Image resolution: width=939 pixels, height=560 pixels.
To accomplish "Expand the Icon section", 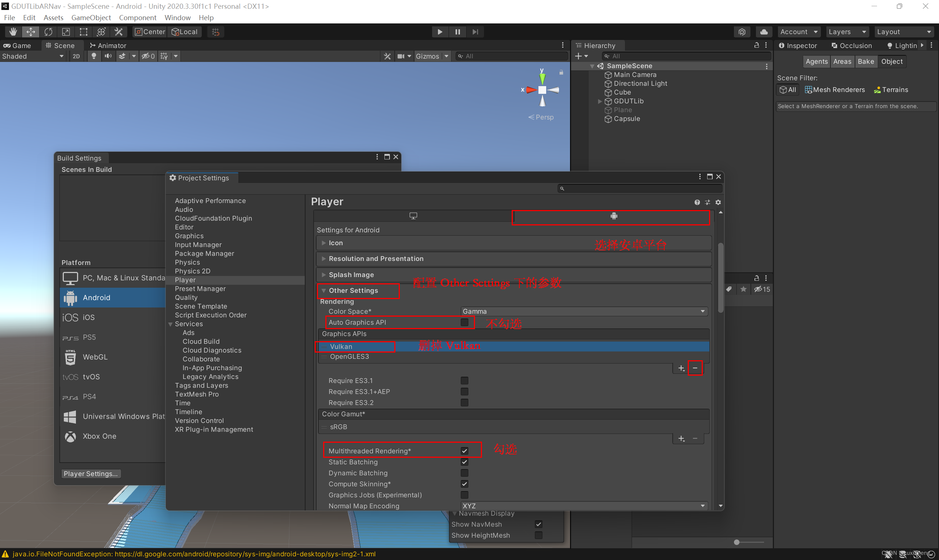I will point(324,243).
